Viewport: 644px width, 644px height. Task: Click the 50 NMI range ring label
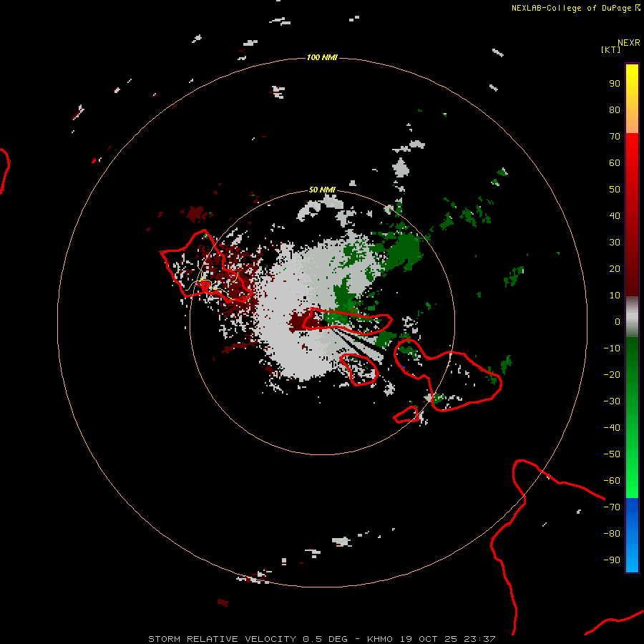322,190
